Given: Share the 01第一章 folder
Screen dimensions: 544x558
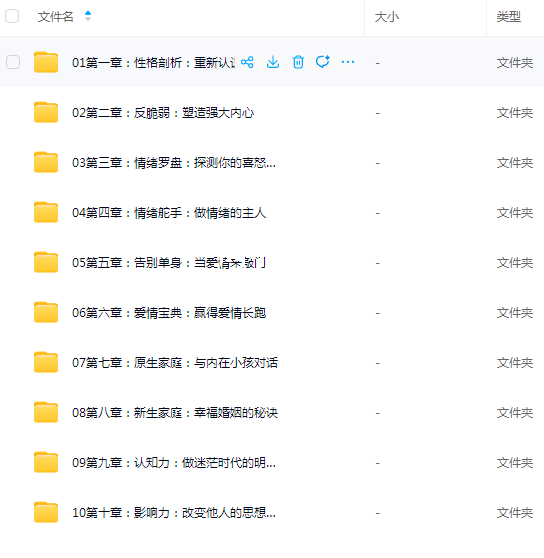Looking at the screenshot, I should point(247,62).
